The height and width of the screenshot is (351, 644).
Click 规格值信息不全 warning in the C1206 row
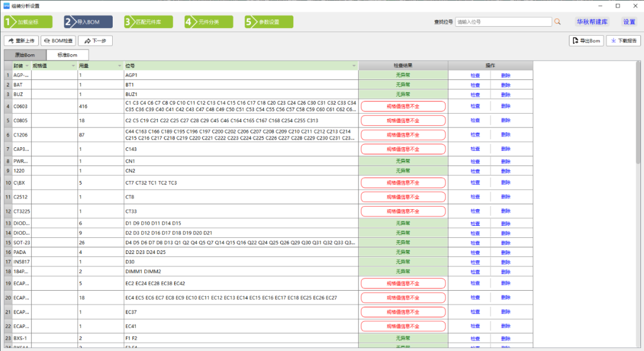(x=403, y=135)
